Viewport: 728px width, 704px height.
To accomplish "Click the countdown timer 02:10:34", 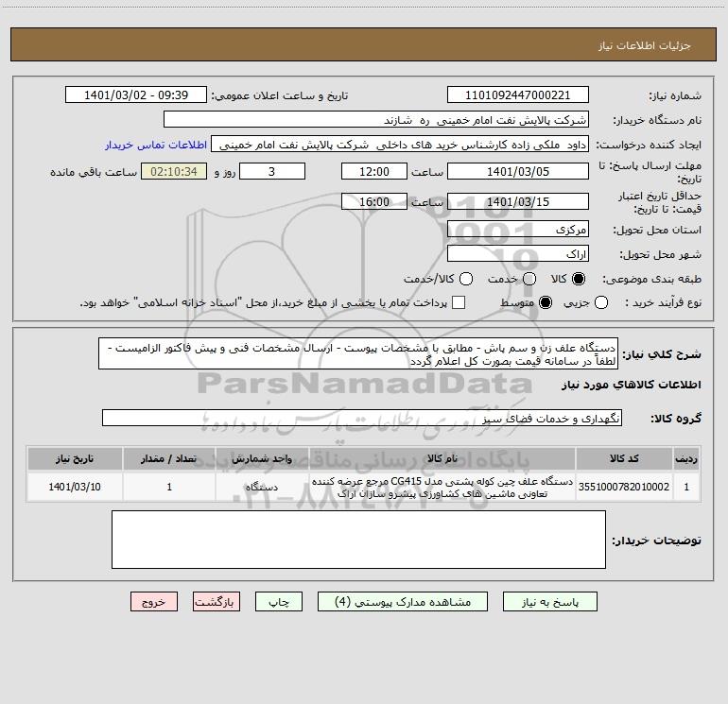I will pos(174,171).
